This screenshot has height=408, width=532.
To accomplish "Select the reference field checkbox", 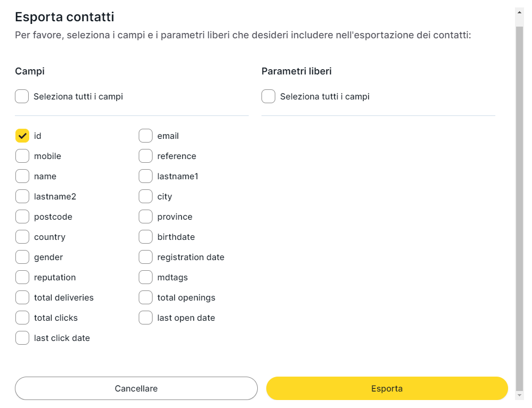I will coord(146,156).
